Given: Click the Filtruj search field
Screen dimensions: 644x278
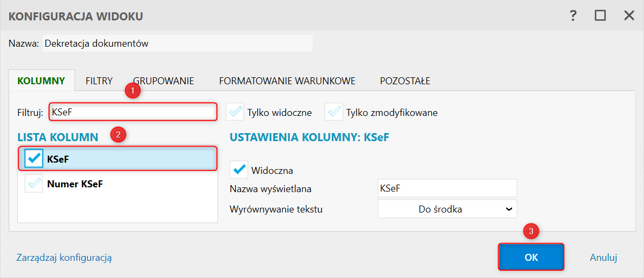Looking at the screenshot, I should 133,112.
